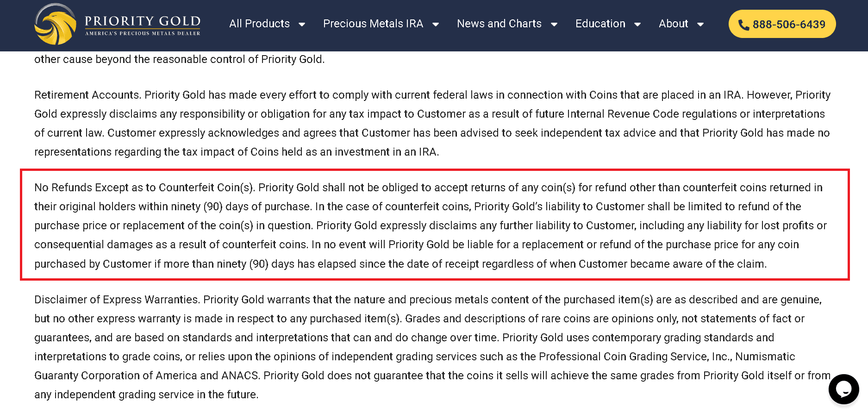
Task: Expand the All Products dropdown
Action: (302, 24)
